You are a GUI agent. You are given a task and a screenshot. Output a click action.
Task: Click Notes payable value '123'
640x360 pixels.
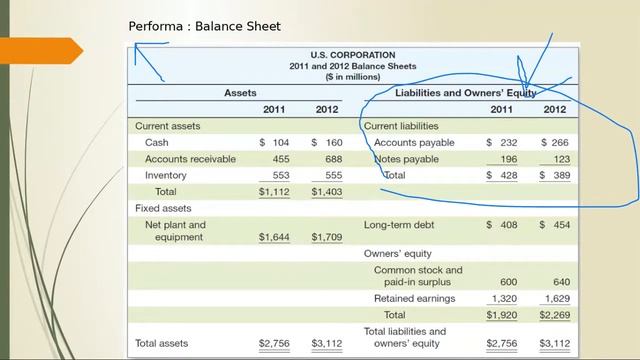(x=562, y=159)
